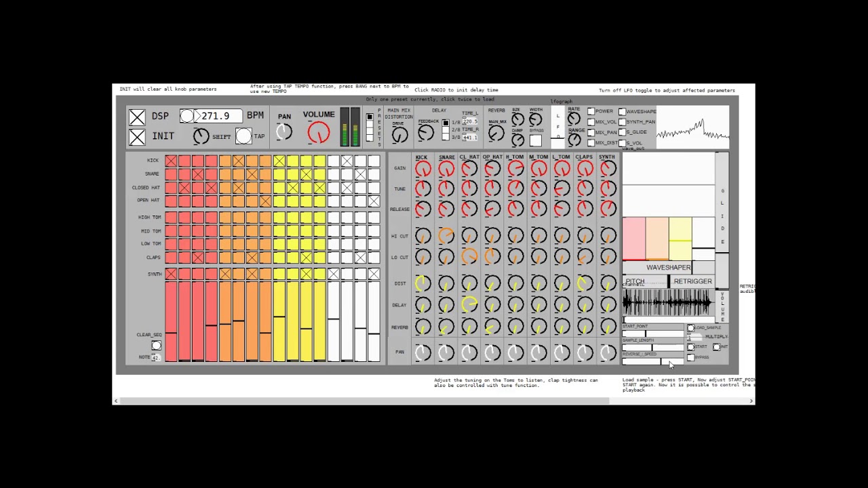Click the RETRIGGER button
The width and height of the screenshot is (868, 488).
tap(692, 281)
